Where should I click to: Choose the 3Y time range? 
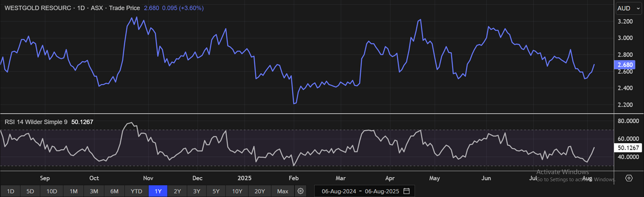[x=197, y=191]
